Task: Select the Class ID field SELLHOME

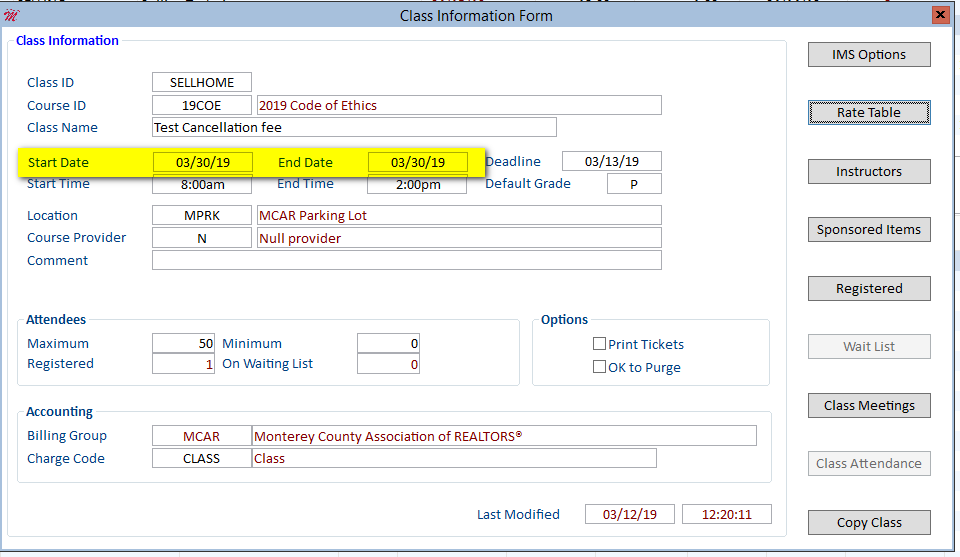Action: (201, 82)
